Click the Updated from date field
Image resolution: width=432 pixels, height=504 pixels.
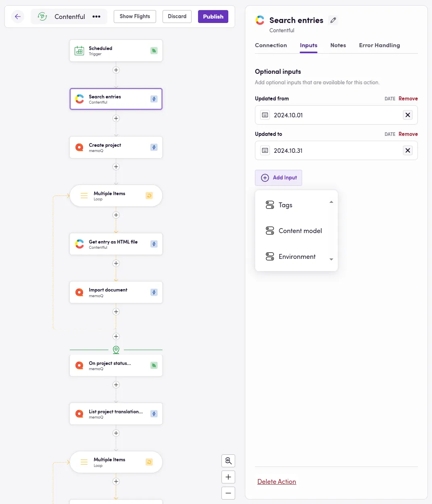click(x=331, y=115)
